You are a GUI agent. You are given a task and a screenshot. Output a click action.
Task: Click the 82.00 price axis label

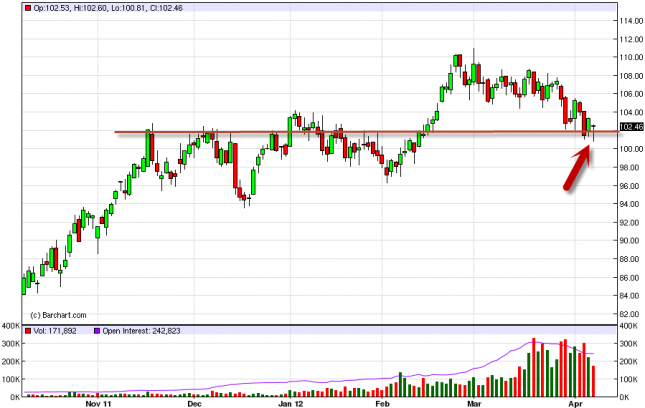[631, 314]
